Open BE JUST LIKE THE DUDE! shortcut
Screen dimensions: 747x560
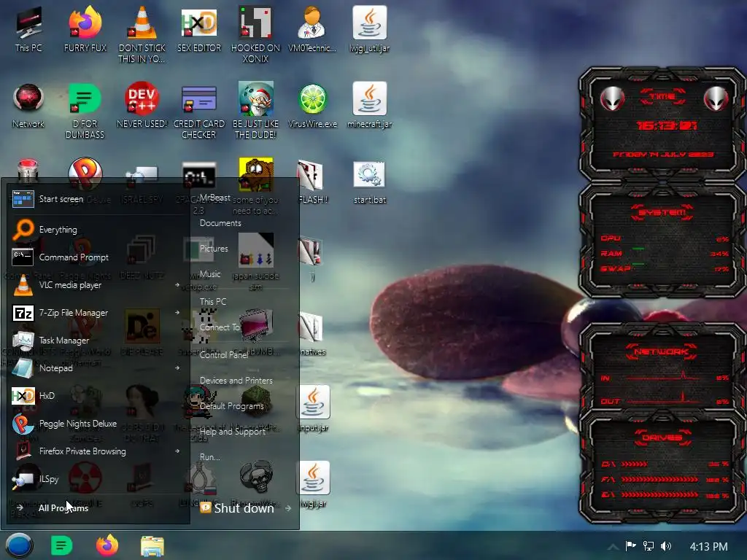(x=256, y=111)
